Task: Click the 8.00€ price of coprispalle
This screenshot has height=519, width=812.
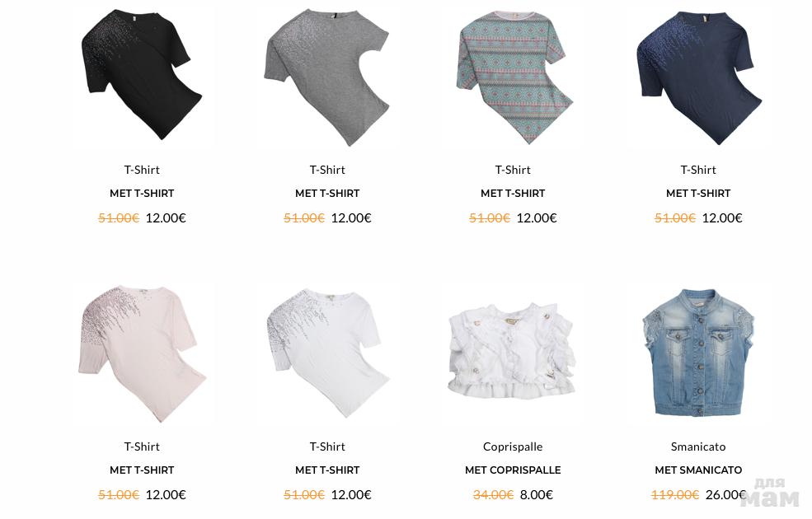Action: (537, 494)
